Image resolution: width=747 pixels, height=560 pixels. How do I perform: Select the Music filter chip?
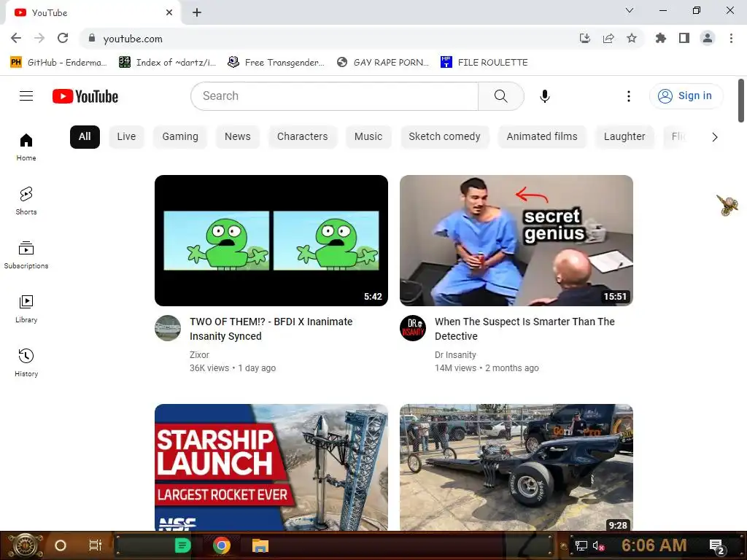click(368, 136)
